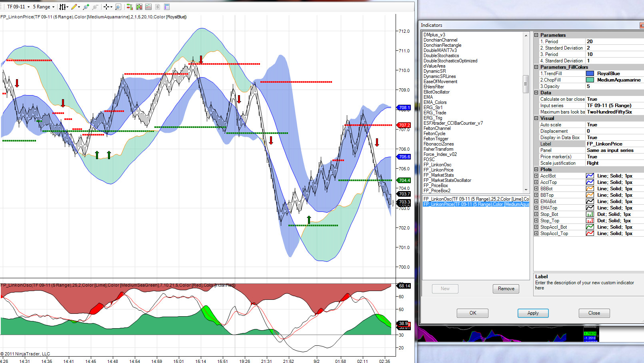Select the applied FP_LinkonPrice indicator entry
The image size is (644, 363).
[476, 204]
